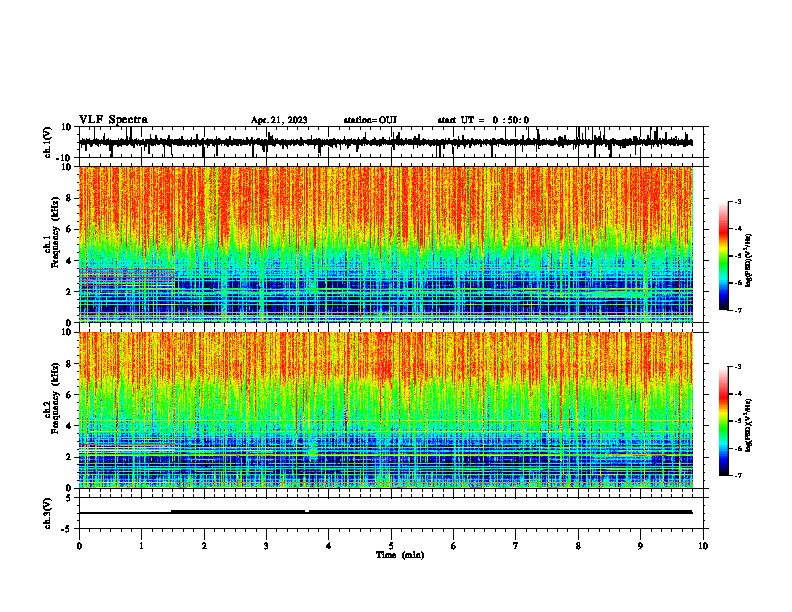The height and width of the screenshot is (612, 792).
Task: Click the ch.2 color bar 'log(PSD)' label
Action: click(749, 425)
